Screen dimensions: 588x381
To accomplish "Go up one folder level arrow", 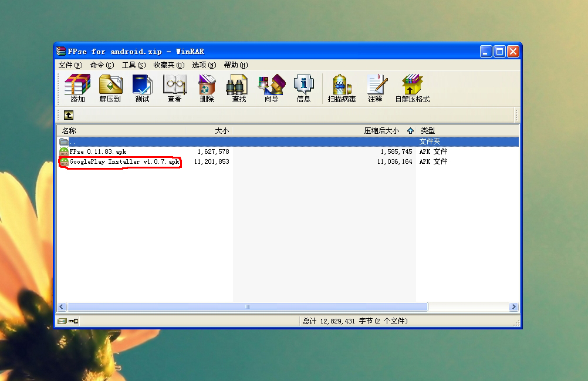I will [69, 115].
